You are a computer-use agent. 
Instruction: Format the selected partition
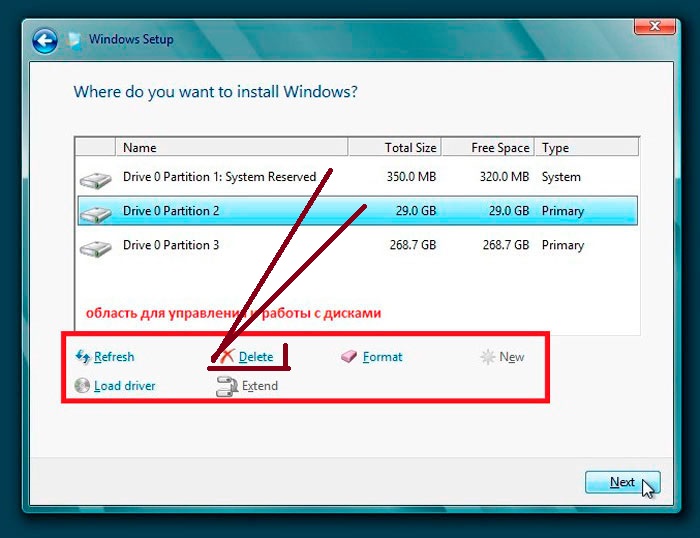click(382, 357)
